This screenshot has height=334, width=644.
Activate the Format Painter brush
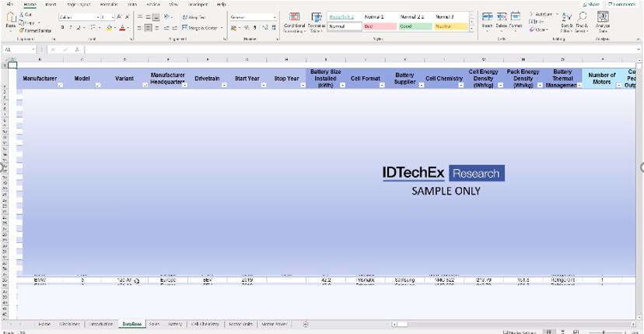21,30
